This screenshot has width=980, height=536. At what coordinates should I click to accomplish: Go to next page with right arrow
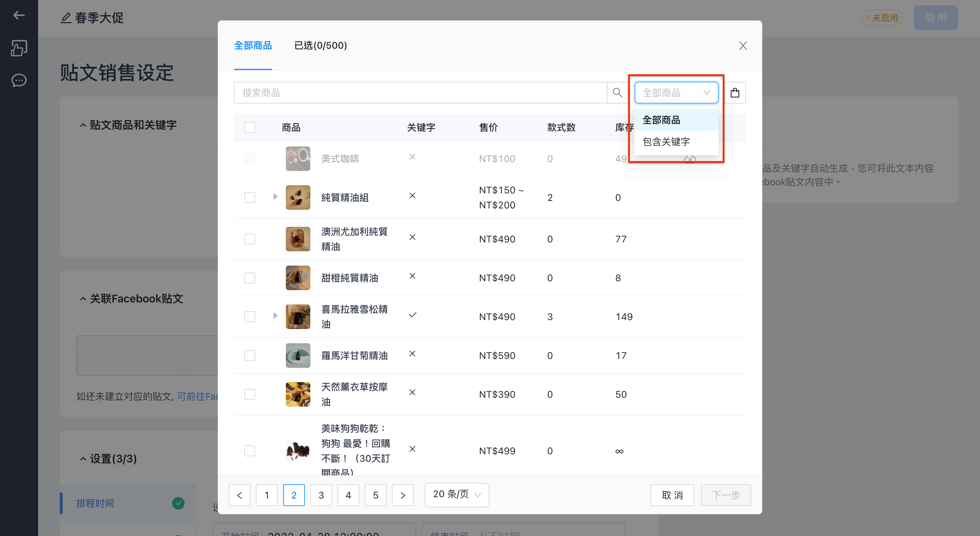coord(403,495)
